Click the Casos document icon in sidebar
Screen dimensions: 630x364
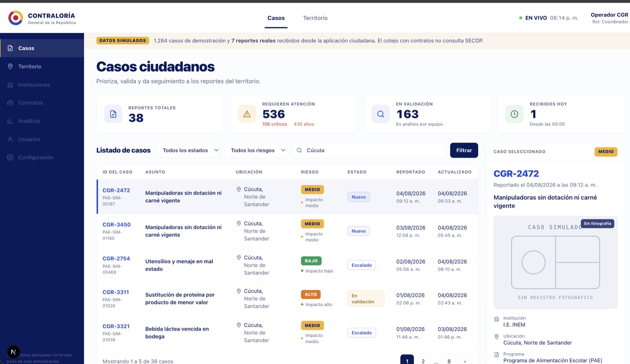[x=10, y=48]
